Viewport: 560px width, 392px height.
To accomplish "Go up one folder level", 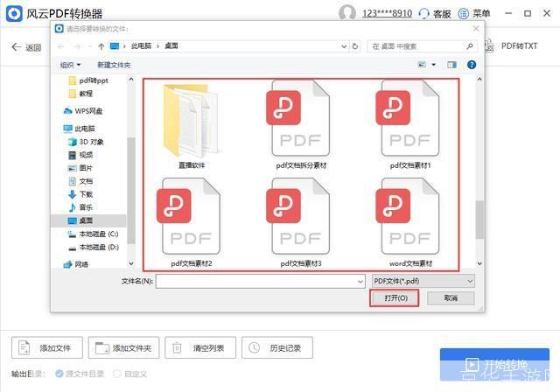I will point(101,46).
